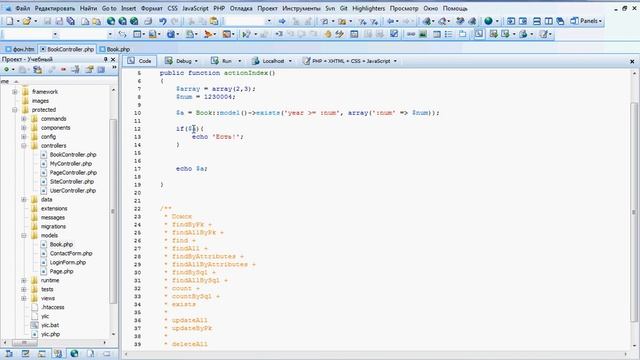Select the .htaccess file

coord(53,307)
